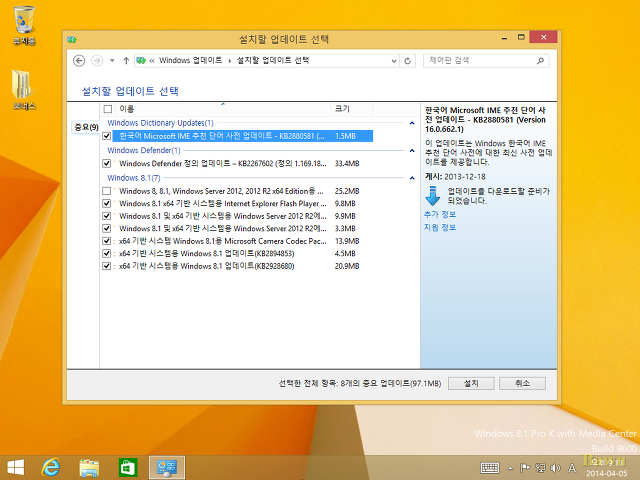Open the 추가 정보 link

click(440, 214)
